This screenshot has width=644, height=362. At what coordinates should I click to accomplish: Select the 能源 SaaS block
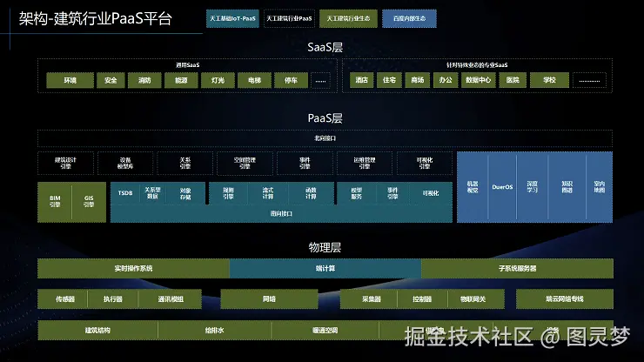[x=181, y=80]
